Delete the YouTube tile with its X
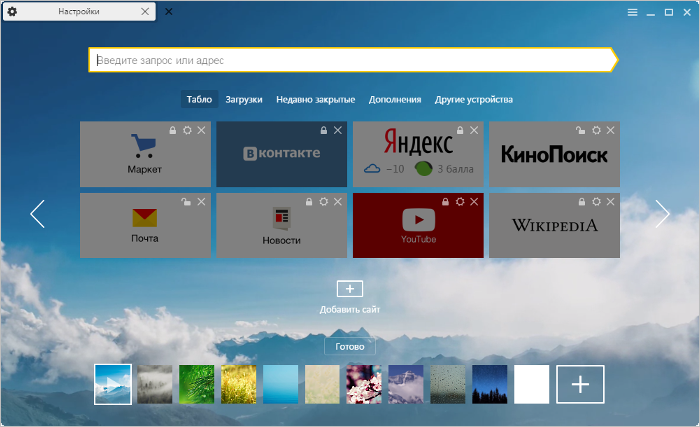Image resolution: width=700 pixels, height=427 pixels. tap(474, 202)
